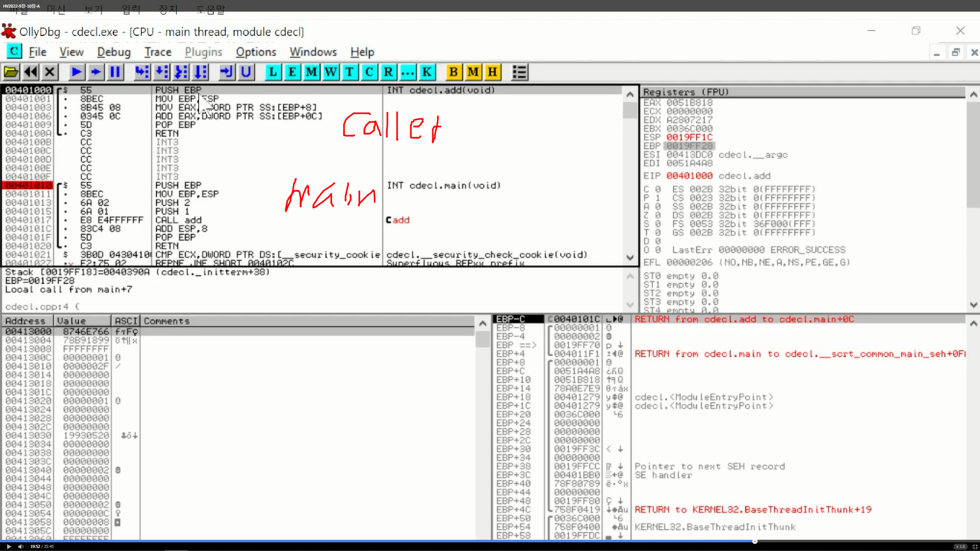The image size is (980, 551).
Task: Click the video volume icon
Action: (21, 546)
